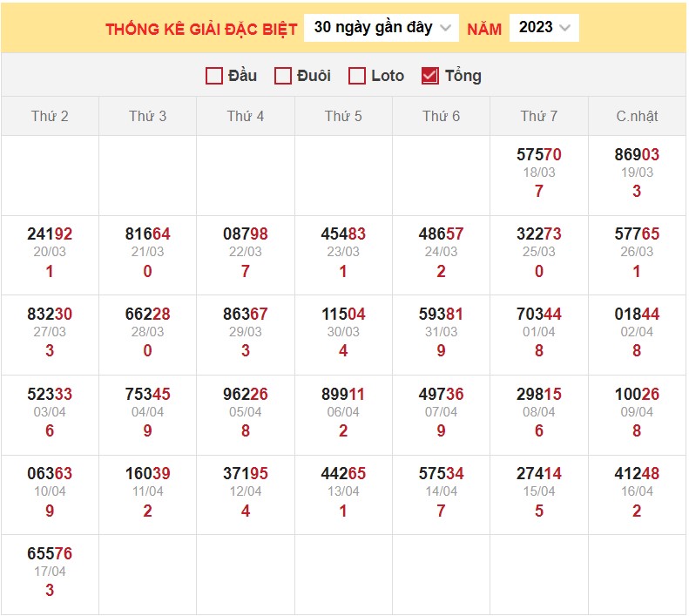Viewport: 689px width, 616px height.
Task: Enable the Đầu checkbox
Action: point(214,76)
